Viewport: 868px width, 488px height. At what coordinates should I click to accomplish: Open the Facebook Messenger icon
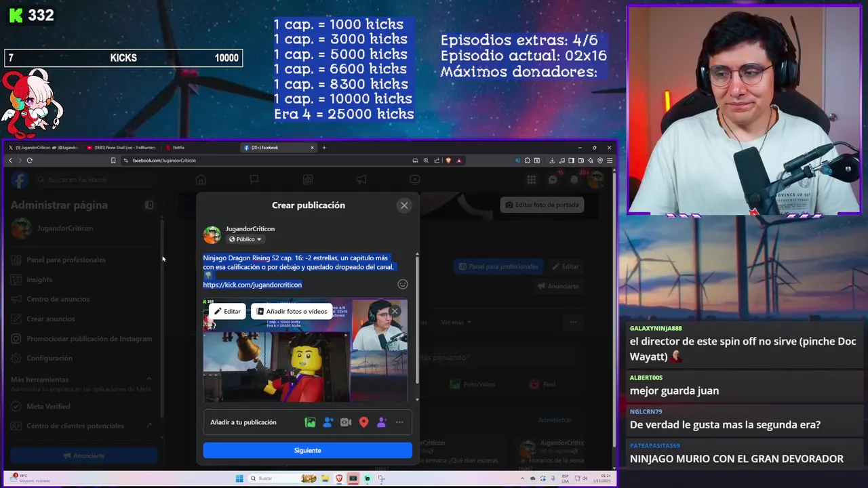[553, 180]
